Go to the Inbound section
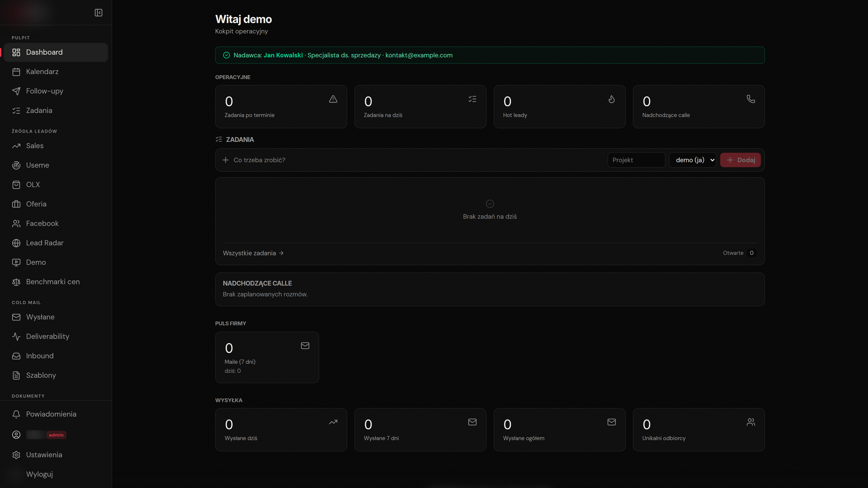Screen dimensions: 868x488 56,356
